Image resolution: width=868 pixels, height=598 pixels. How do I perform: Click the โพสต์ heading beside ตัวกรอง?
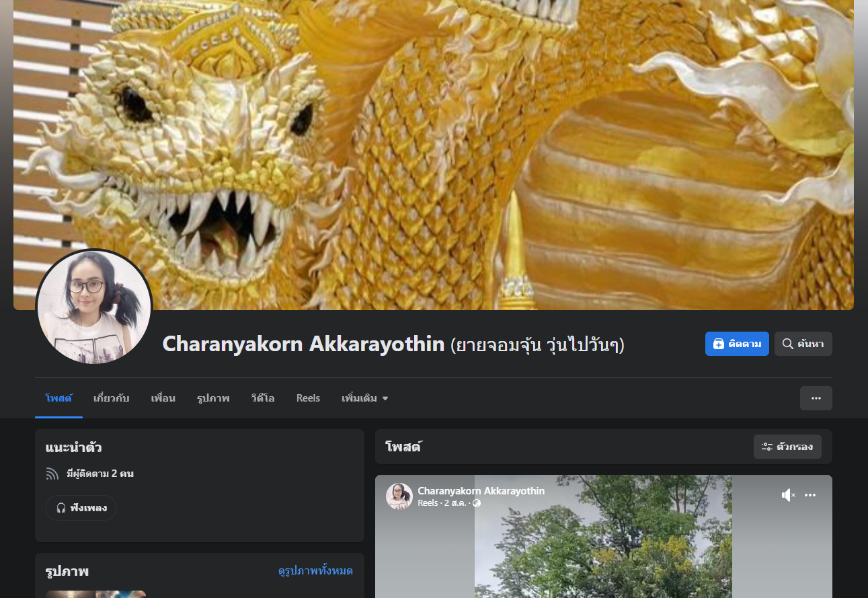coord(403,447)
